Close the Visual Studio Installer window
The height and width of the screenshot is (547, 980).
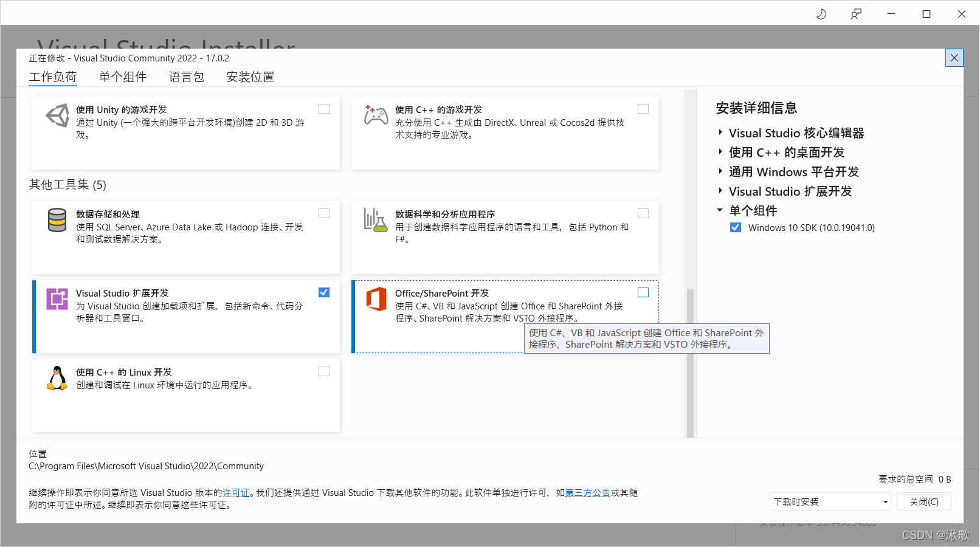(x=962, y=13)
